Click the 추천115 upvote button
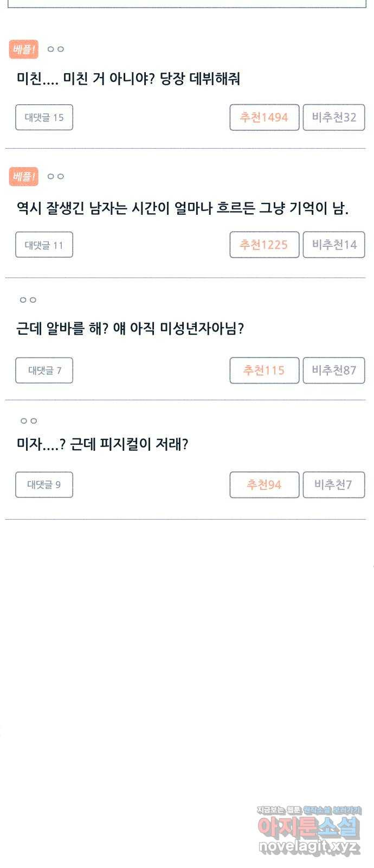This screenshot has height=868, width=374. pos(265,371)
